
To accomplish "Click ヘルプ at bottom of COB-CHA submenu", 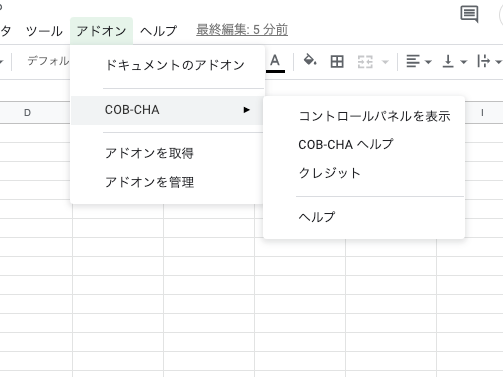I will coord(364,217).
